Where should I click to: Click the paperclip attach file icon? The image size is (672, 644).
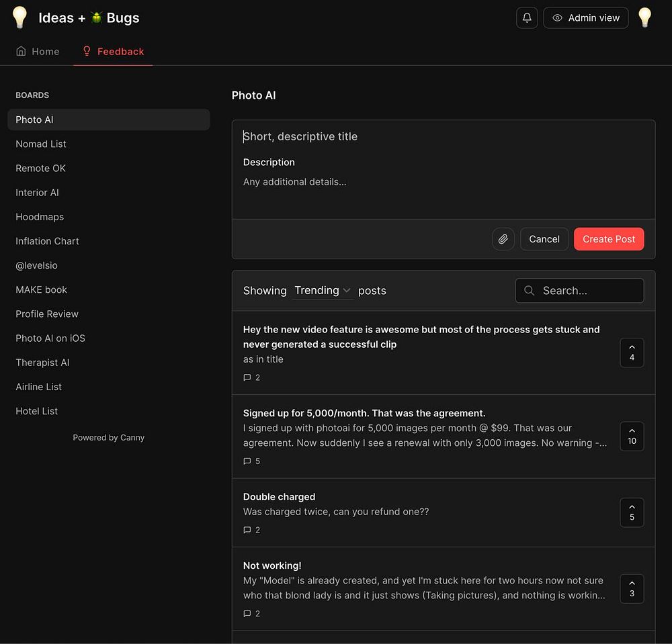click(x=503, y=239)
